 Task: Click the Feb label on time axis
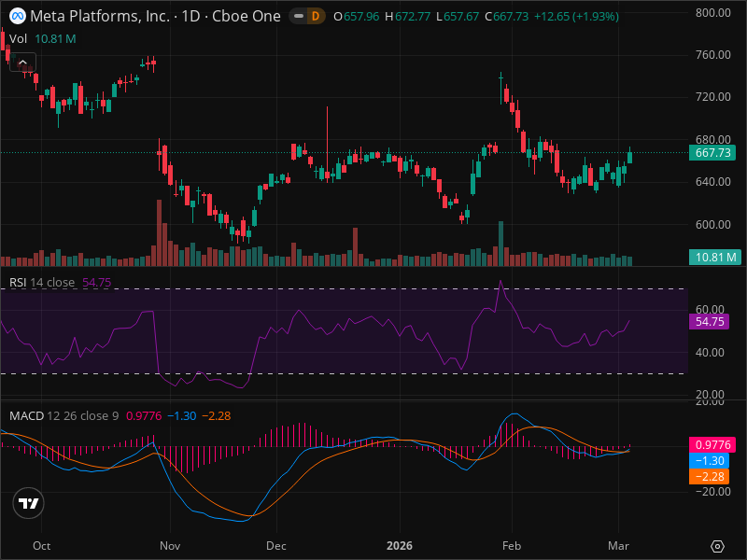(512, 546)
